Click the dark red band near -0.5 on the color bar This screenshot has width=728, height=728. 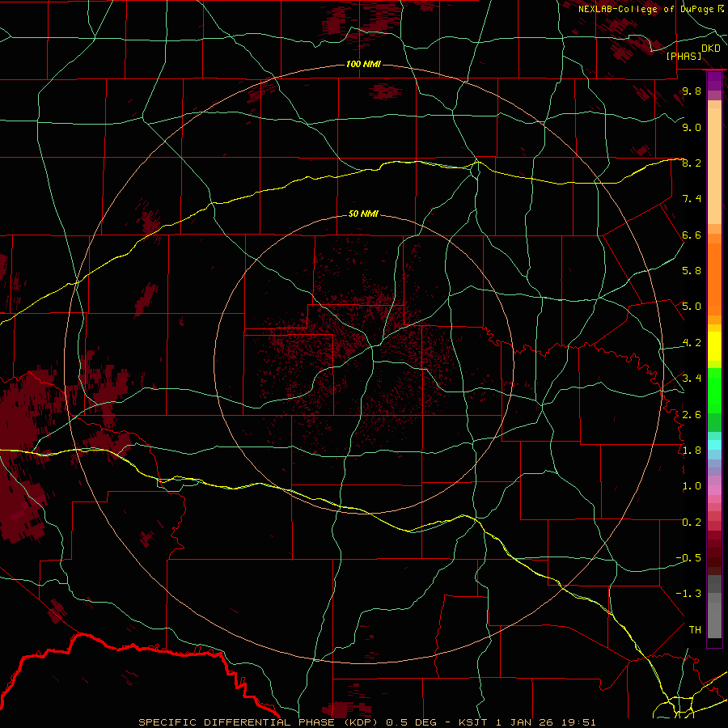714,557
